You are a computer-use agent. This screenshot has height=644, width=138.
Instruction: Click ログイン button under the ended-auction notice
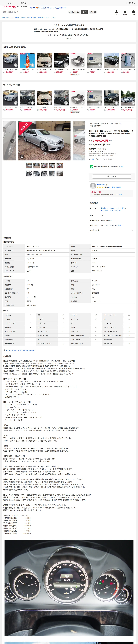click(x=69, y=39)
